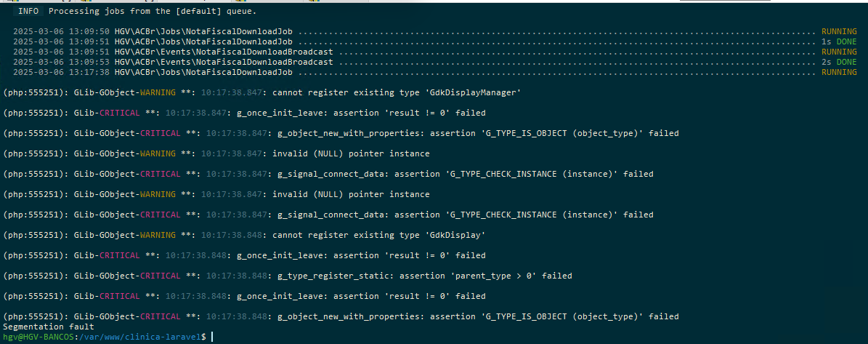
Task: Click the first 'invalid (NULL) pointer instance' warning
Action: click(x=216, y=153)
